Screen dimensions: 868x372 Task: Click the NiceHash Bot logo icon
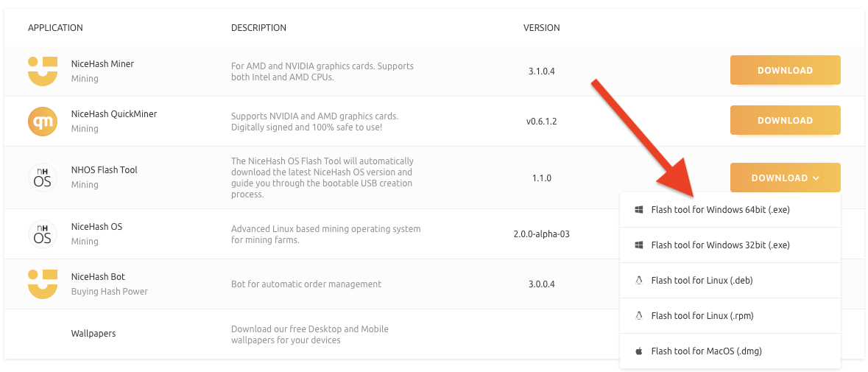43,284
